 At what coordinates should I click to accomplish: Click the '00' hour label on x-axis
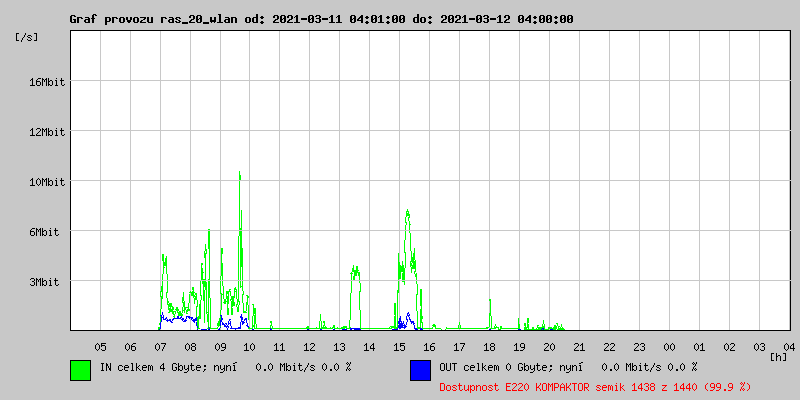pos(669,347)
